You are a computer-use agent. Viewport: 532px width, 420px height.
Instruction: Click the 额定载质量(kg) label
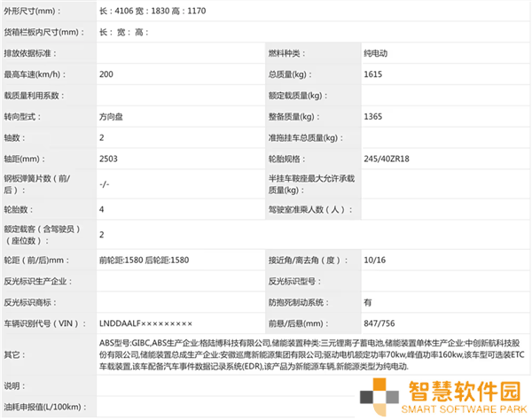(298, 96)
